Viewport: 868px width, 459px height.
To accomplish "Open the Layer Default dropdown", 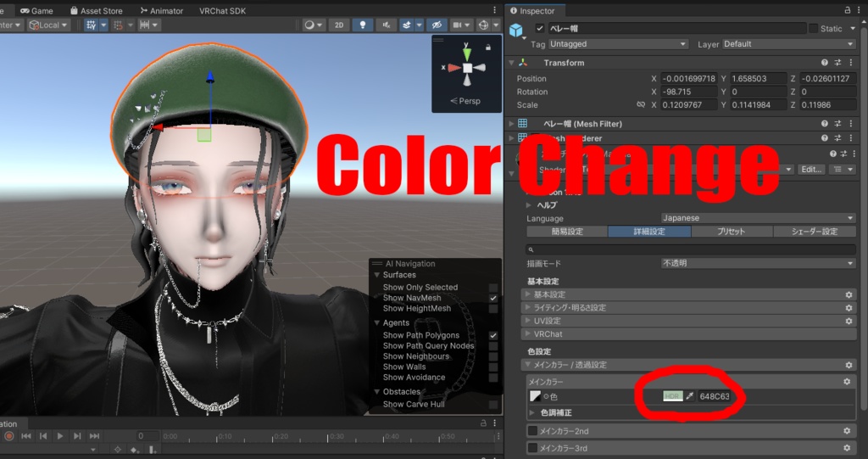I will [x=789, y=44].
